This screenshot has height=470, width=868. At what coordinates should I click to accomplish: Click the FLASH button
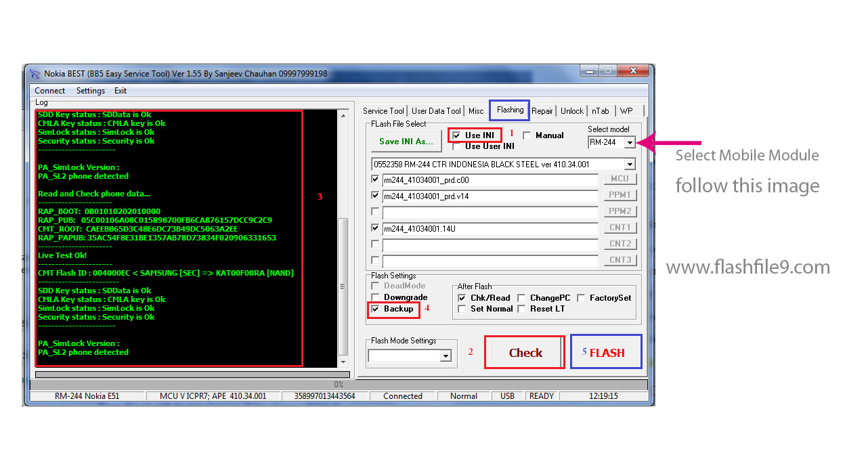pyautogui.click(x=606, y=352)
